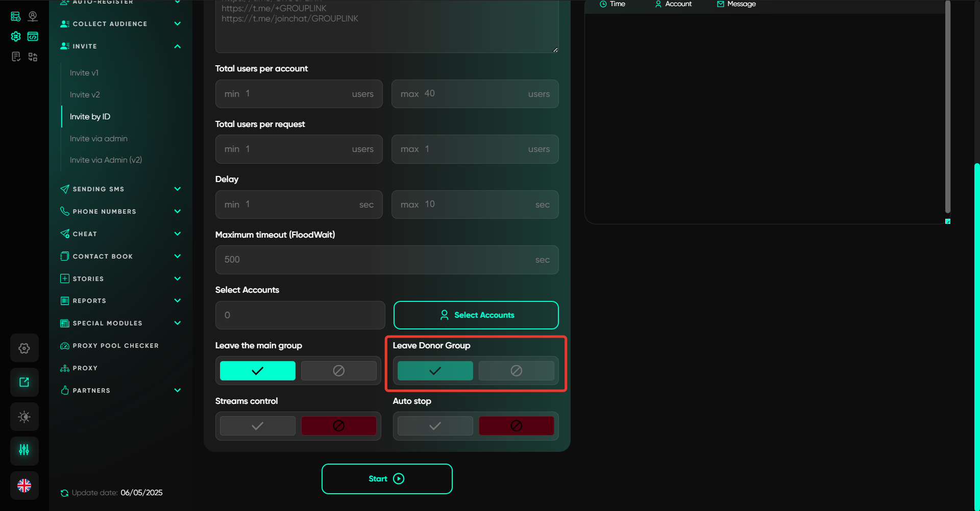
Task: Toggle the light/dark theme sun icon
Action: click(x=24, y=417)
